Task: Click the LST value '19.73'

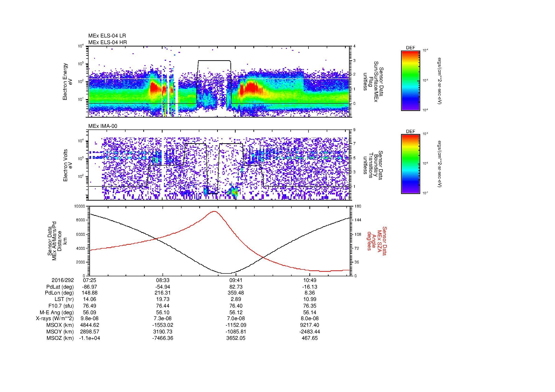Action: [163, 299]
